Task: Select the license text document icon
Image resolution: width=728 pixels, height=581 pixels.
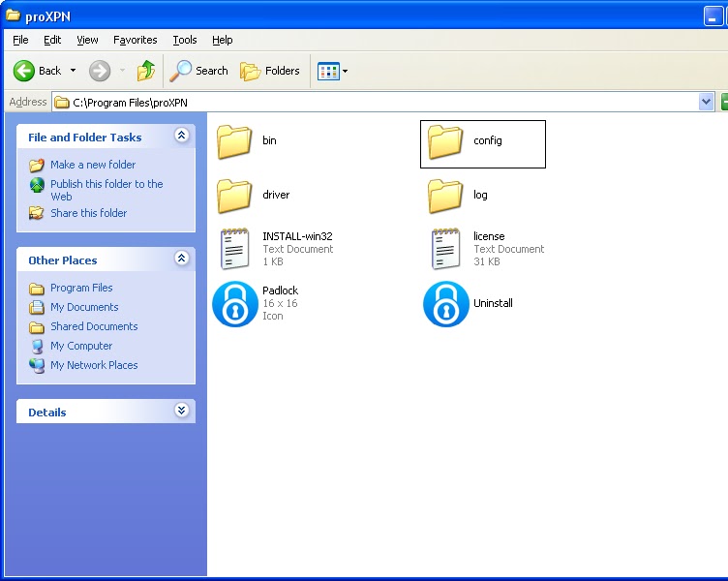Action: point(445,249)
